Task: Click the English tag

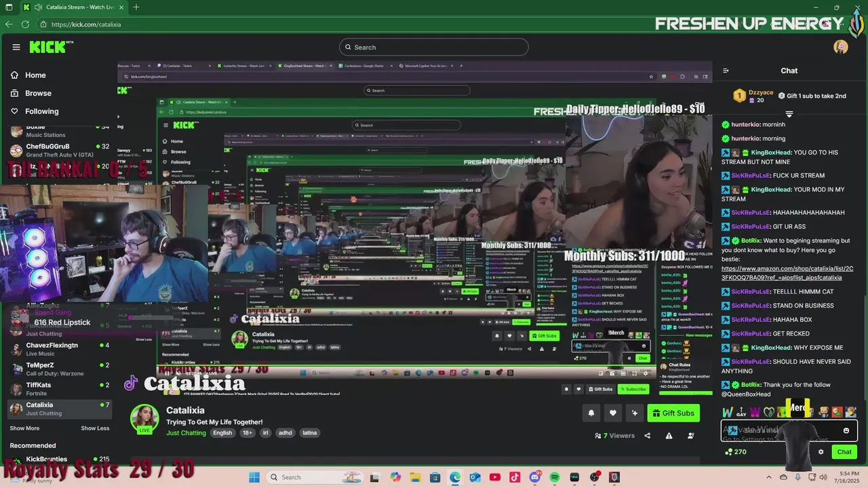Action: point(222,433)
